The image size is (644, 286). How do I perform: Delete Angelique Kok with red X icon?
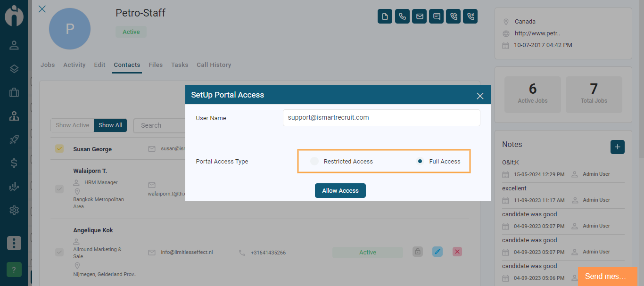pos(457,252)
